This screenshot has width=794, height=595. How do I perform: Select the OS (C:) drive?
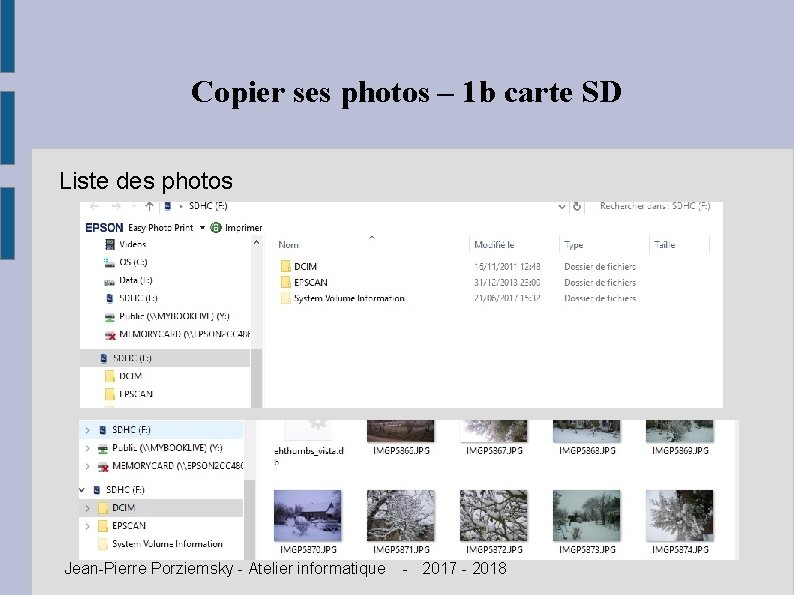coord(133,262)
